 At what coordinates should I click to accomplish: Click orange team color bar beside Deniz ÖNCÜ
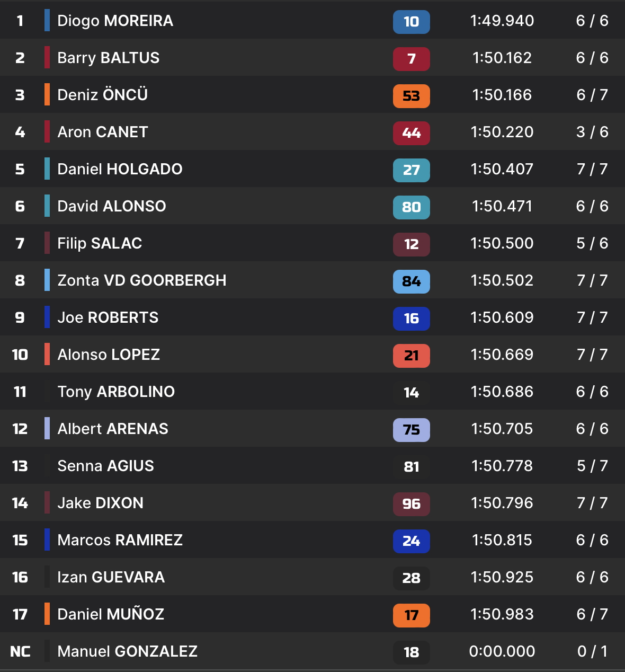(47, 95)
